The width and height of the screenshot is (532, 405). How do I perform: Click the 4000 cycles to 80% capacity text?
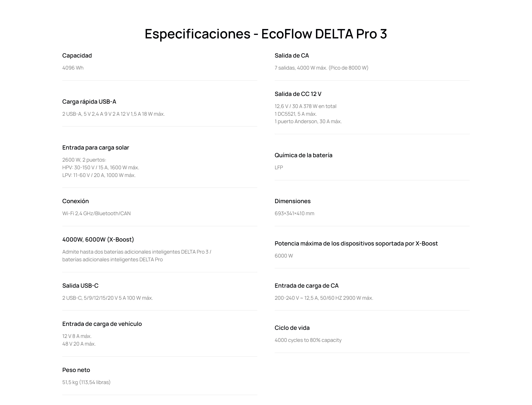pos(308,340)
